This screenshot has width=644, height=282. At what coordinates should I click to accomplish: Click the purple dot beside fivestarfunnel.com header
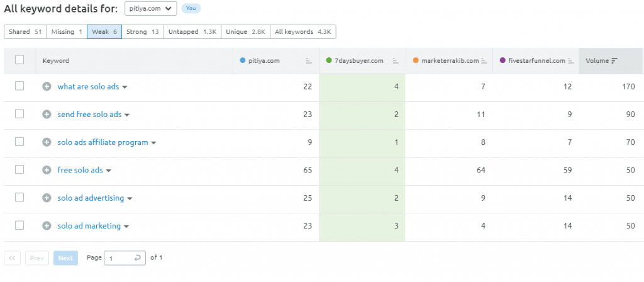pyautogui.click(x=502, y=60)
